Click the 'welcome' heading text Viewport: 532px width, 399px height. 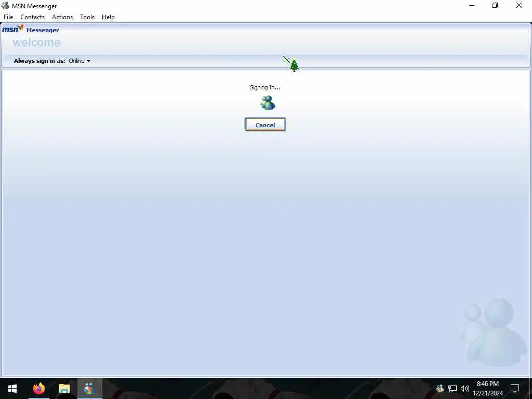(x=37, y=43)
